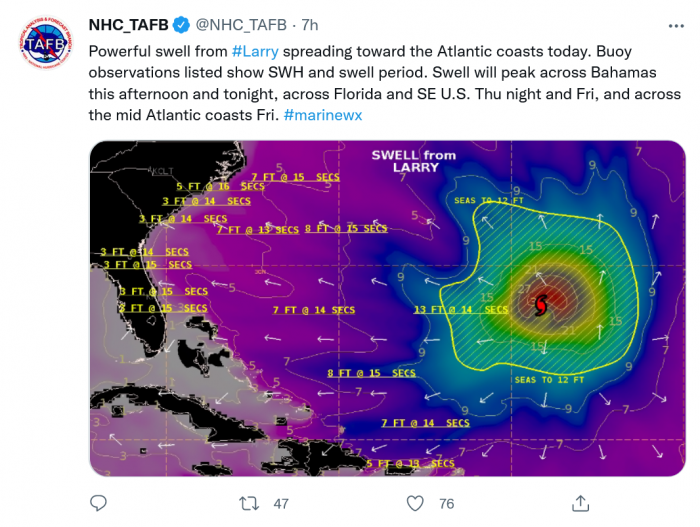Screen dimensions: 700x527
Task: Open the 7h timestamp link
Action: coord(310,24)
